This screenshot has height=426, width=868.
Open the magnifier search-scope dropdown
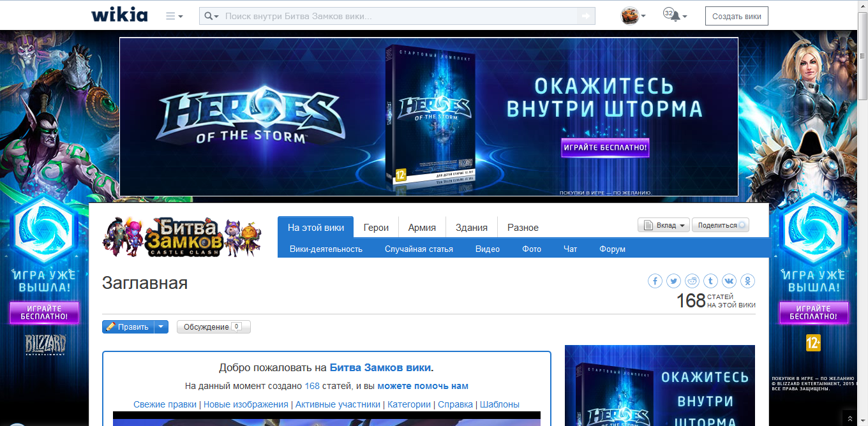pos(212,16)
